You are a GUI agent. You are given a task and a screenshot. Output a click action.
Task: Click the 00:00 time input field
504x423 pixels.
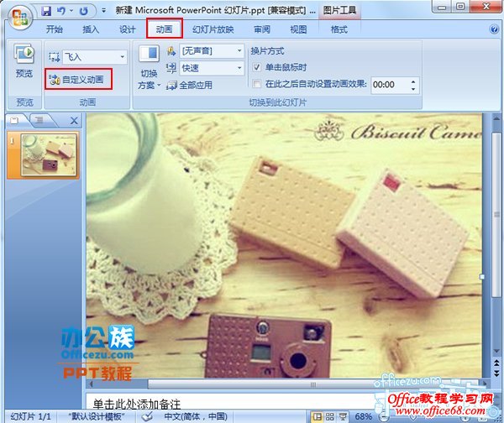pos(391,85)
